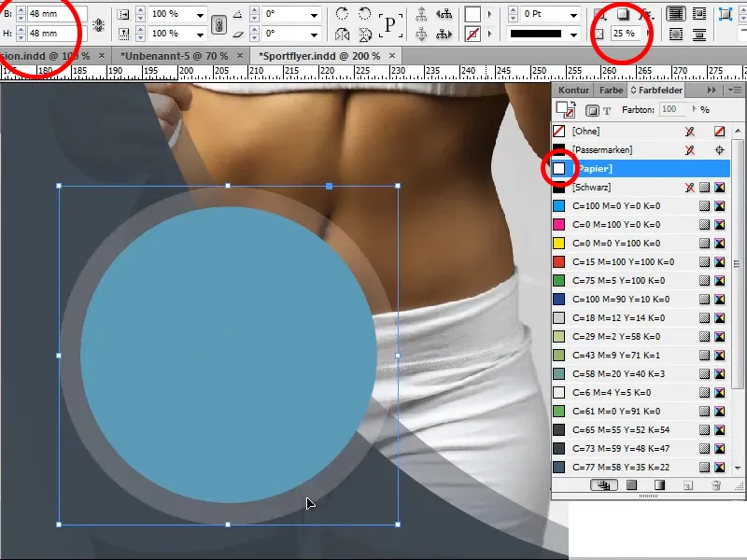Expand the stroke color flyout arrow

[x=489, y=34]
